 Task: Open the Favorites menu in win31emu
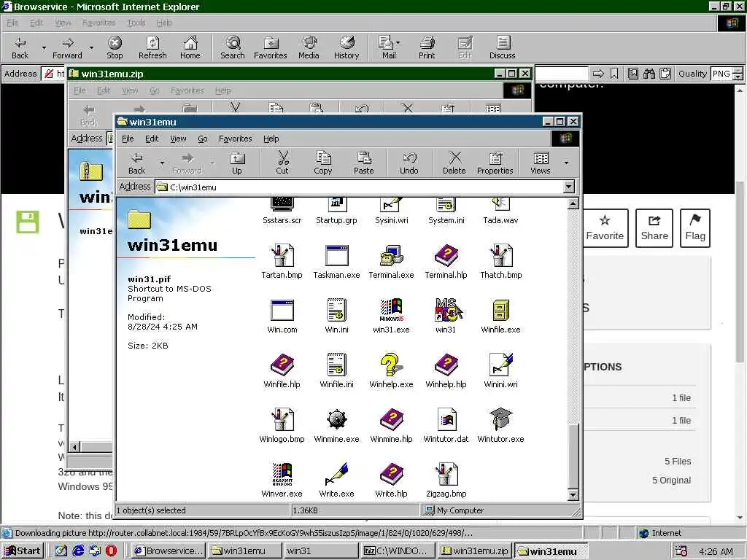(236, 139)
